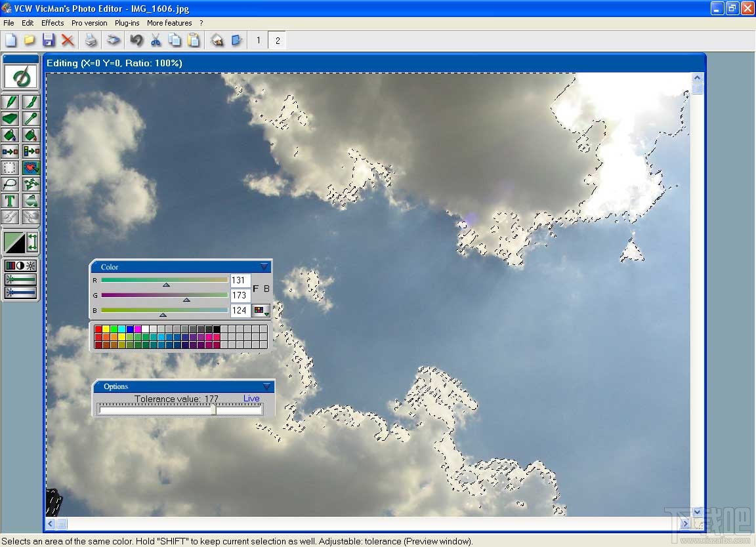
Task: Open the Effects menu
Action: [x=52, y=23]
